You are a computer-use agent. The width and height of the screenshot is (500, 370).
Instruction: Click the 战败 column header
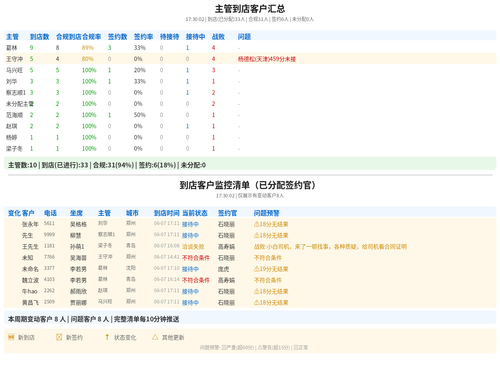218,37
